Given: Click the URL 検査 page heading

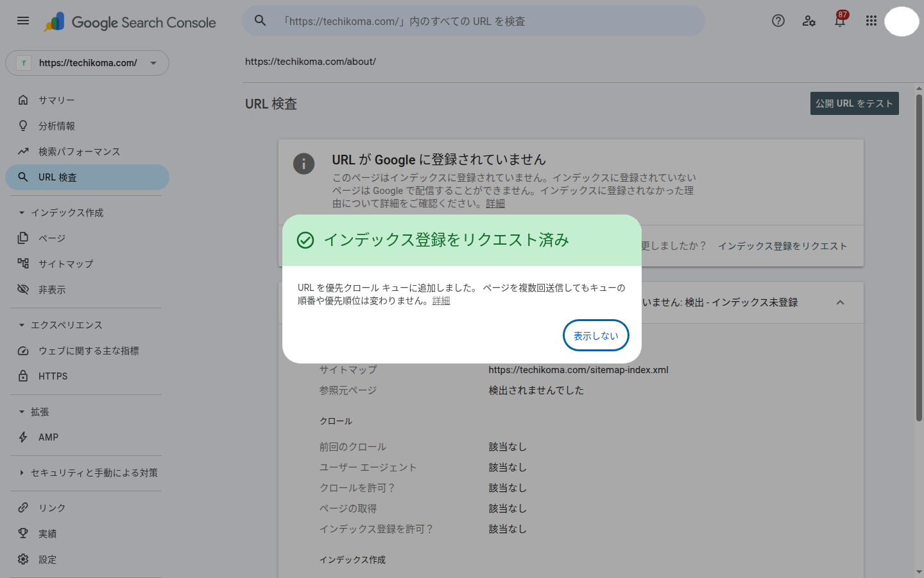Looking at the screenshot, I should coord(271,104).
